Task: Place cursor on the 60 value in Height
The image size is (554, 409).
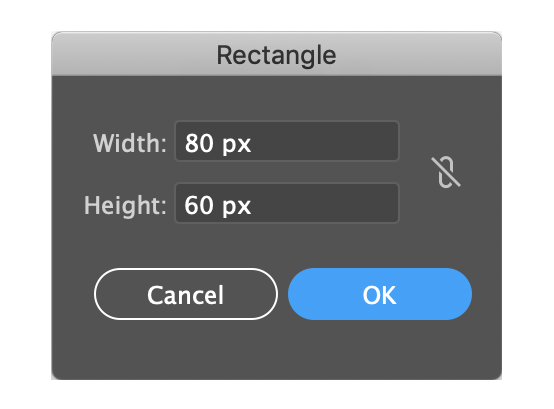Action: [199, 205]
